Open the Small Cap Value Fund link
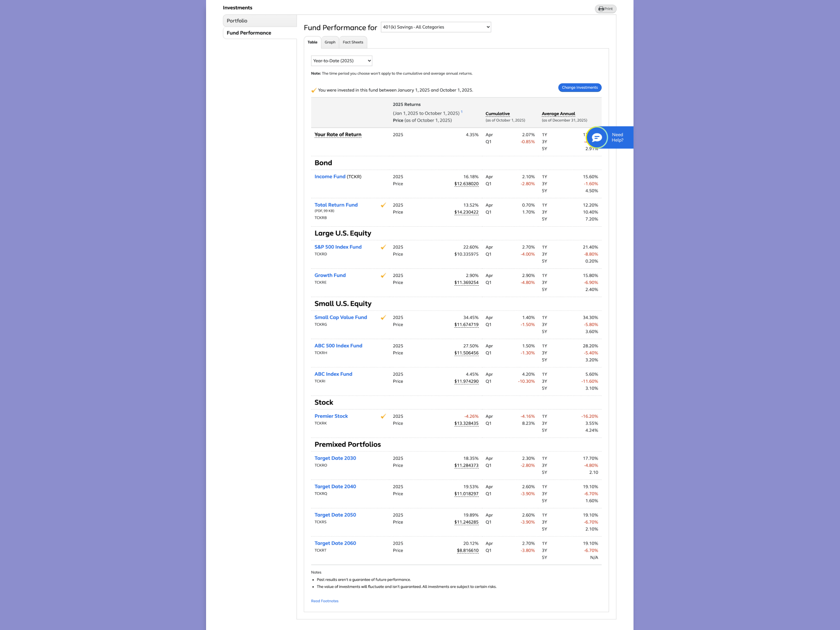 coord(340,318)
